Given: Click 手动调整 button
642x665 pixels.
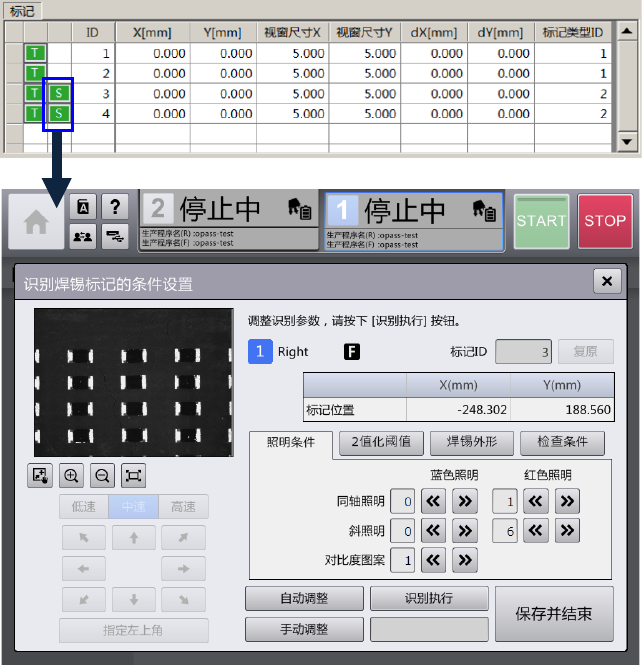Looking at the screenshot, I should coord(304,629).
